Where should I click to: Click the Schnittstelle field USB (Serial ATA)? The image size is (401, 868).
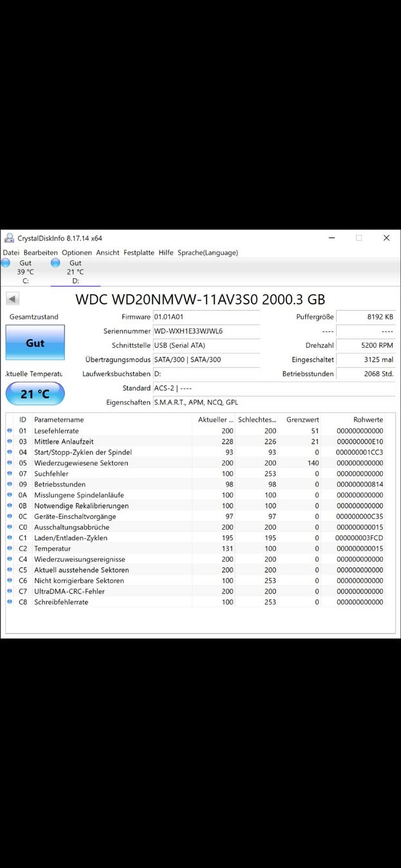pos(206,345)
